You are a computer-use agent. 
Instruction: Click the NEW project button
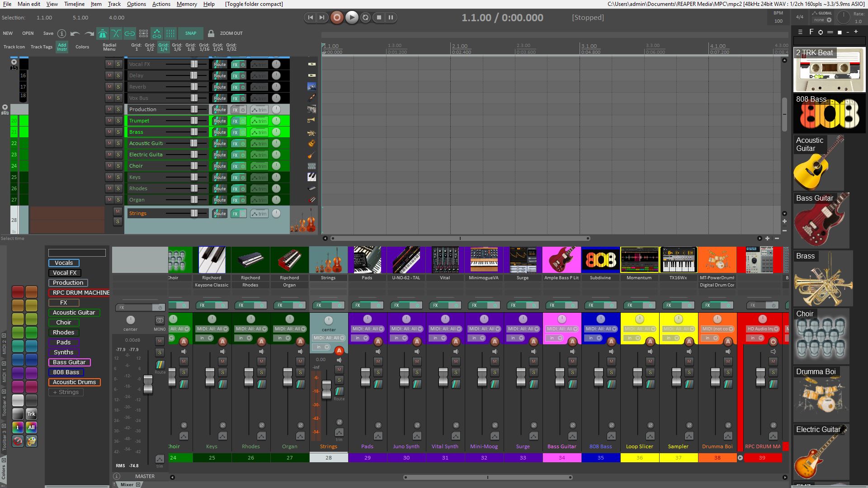click(x=8, y=33)
